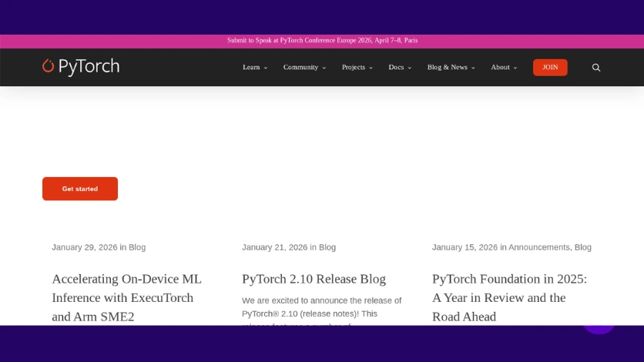
Task: Expand the Community menu chevron
Action: (324, 68)
